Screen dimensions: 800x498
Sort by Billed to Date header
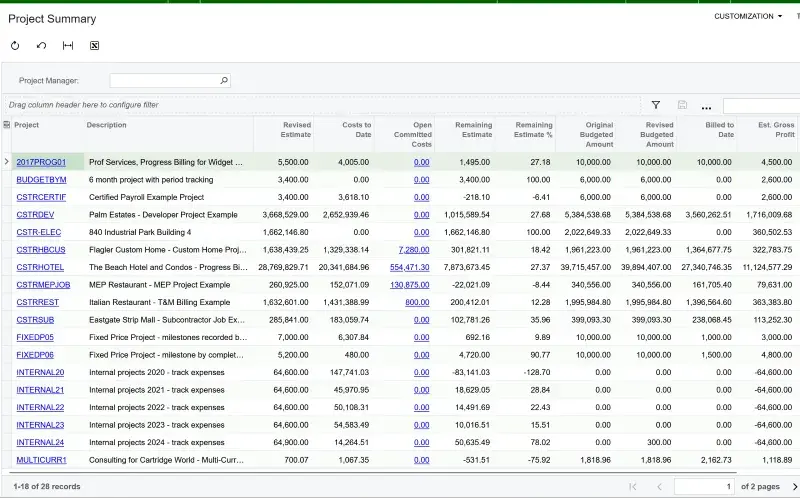tap(719, 130)
